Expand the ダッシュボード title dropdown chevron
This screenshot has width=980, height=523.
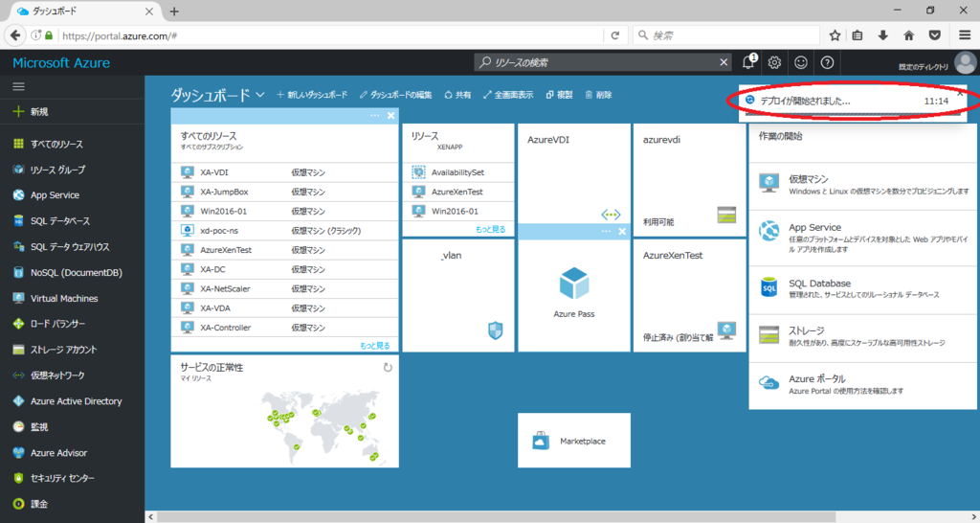[260, 95]
